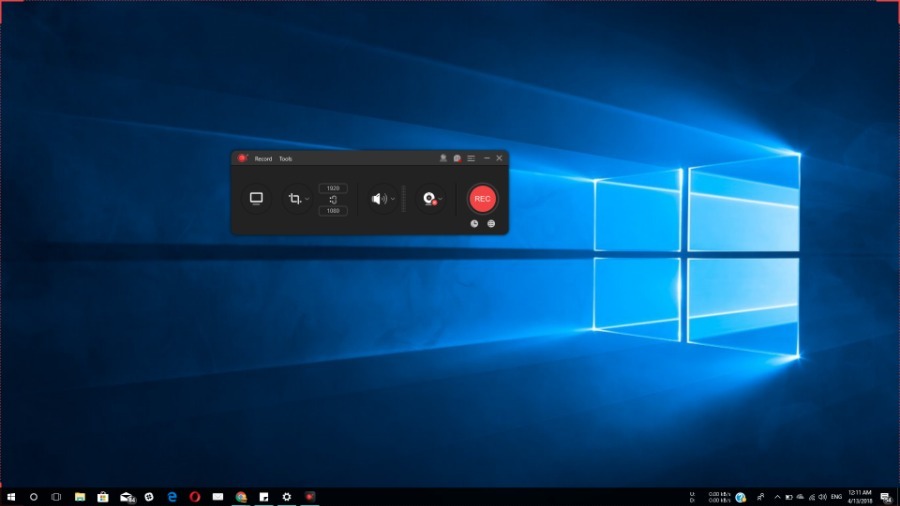Open the user account icon in title bar
The image size is (900, 506).
point(442,158)
